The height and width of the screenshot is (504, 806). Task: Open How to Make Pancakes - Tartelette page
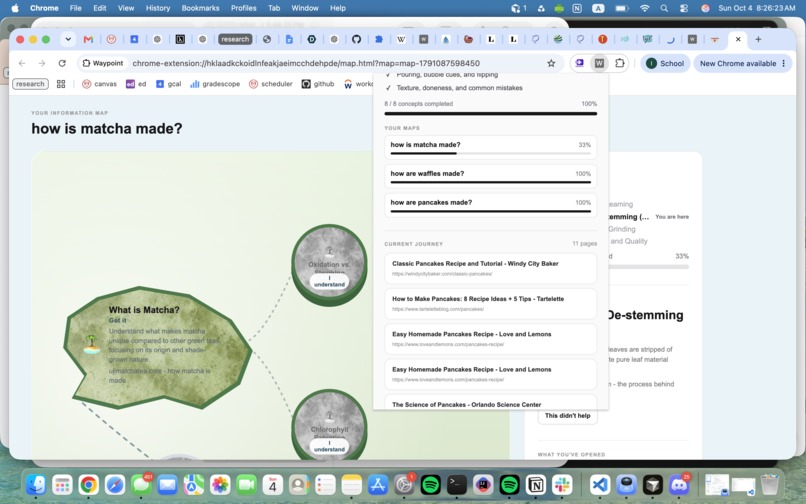coord(490,303)
